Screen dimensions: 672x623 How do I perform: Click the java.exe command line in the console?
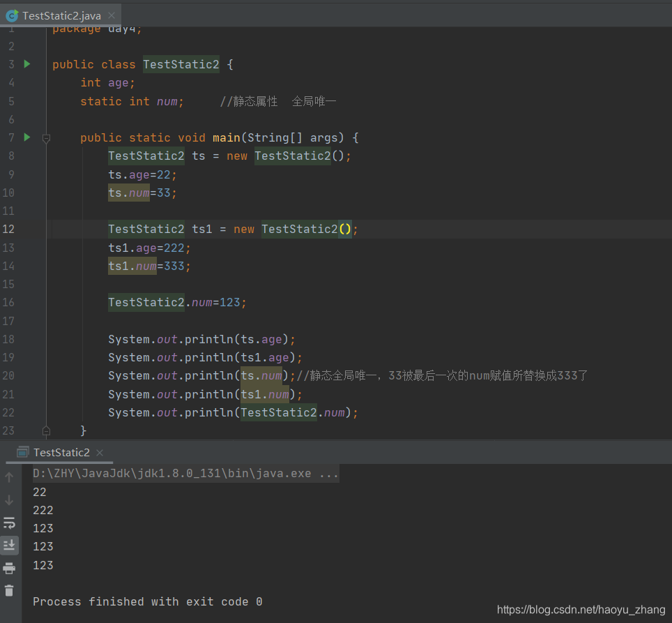pos(185,474)
